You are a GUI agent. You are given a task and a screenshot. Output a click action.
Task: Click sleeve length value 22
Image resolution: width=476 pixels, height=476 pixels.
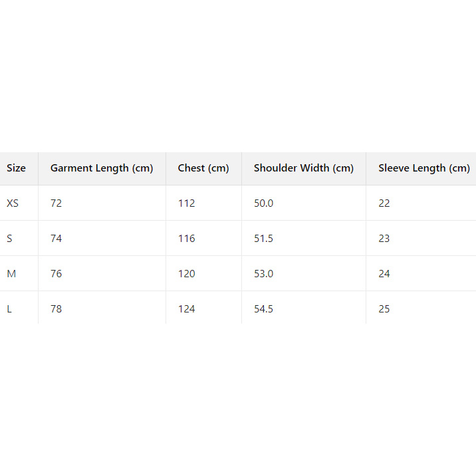(384, 203)
